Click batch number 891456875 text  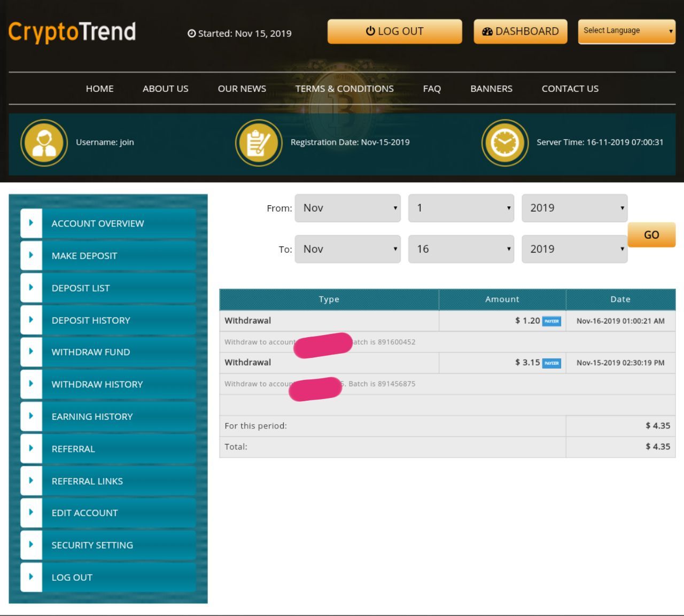click(x=397, y=384)
